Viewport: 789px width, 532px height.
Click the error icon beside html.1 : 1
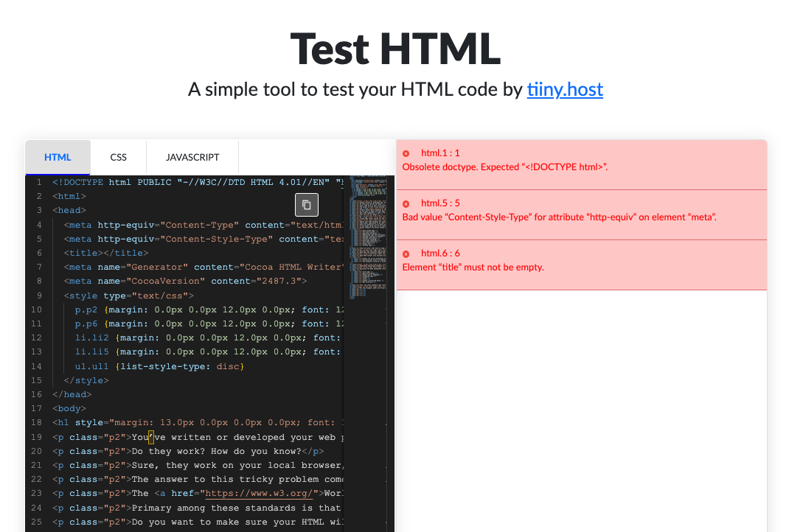pyautogui.click(x=406, y=153)
